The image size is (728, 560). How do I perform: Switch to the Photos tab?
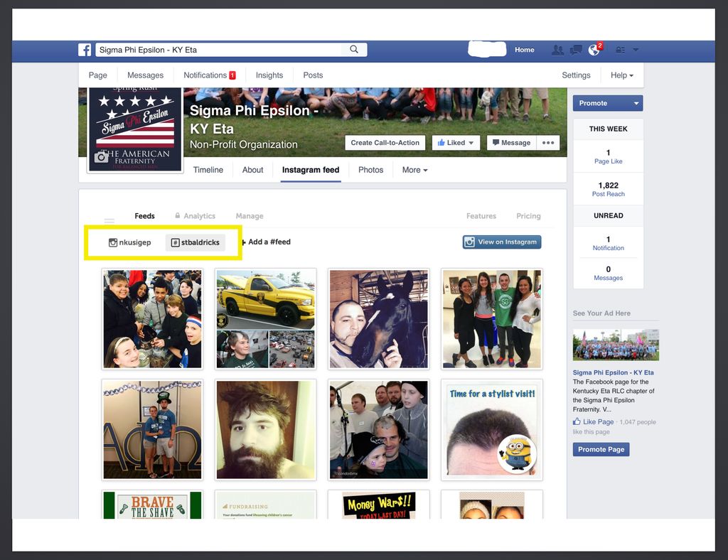point(370,170)
